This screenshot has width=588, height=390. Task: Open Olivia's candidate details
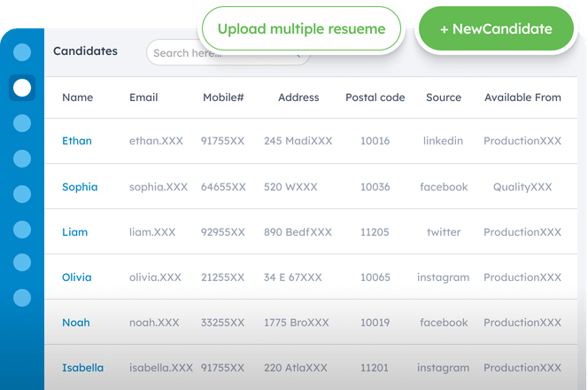76,277
